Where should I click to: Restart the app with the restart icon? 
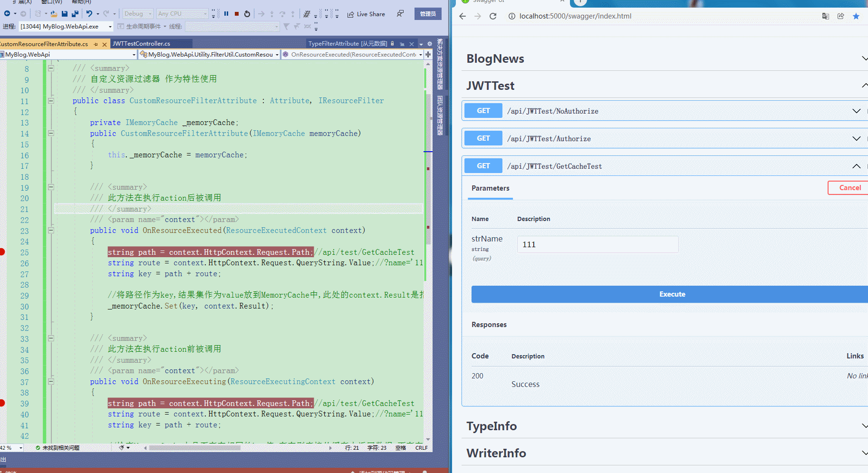click(x=247, y=13)
